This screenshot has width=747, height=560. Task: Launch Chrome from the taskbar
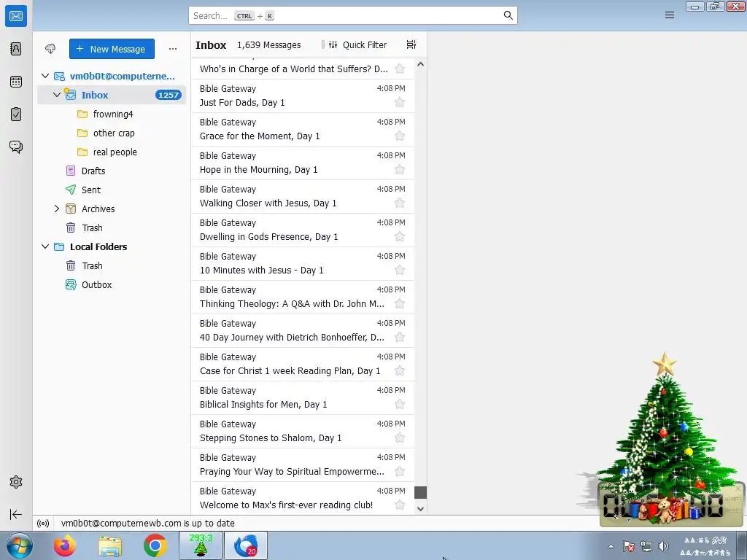155,545
